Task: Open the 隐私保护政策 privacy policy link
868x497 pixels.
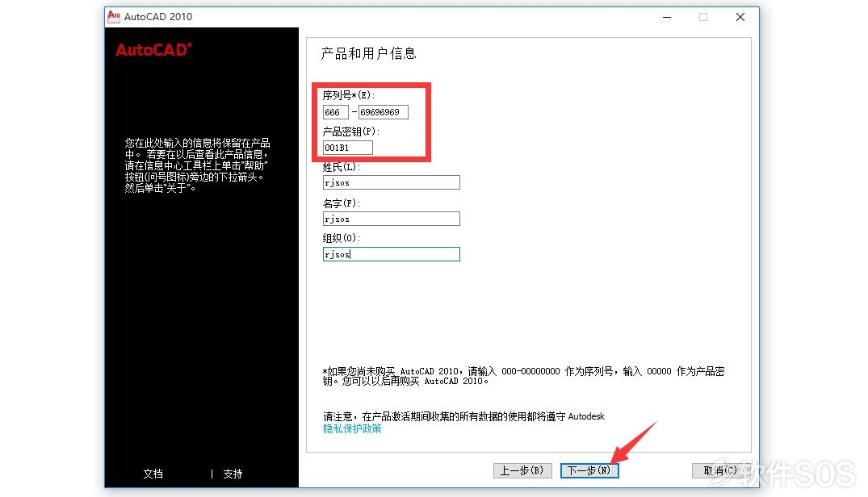Action: [x=352, y=428]
